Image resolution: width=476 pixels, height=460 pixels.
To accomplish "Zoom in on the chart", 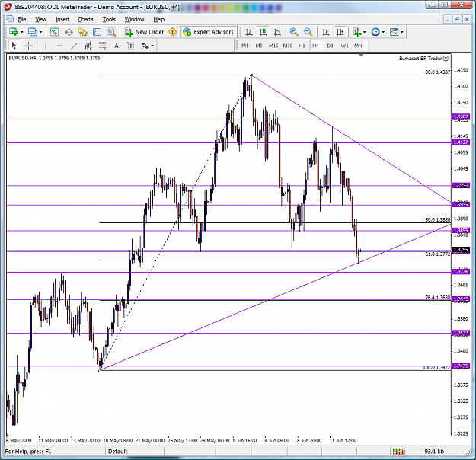I will pos(294,31).
